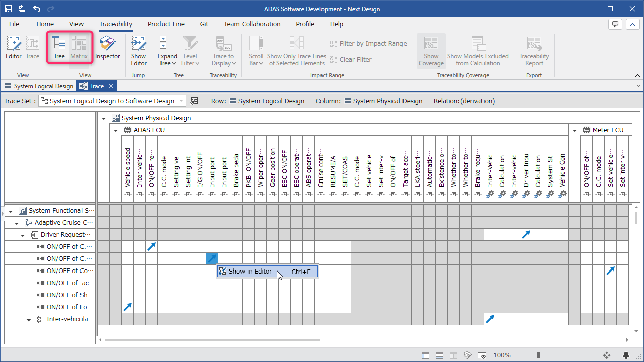Open the Profile ribbon tab
644x362 pixels.
tap(305, 24)
